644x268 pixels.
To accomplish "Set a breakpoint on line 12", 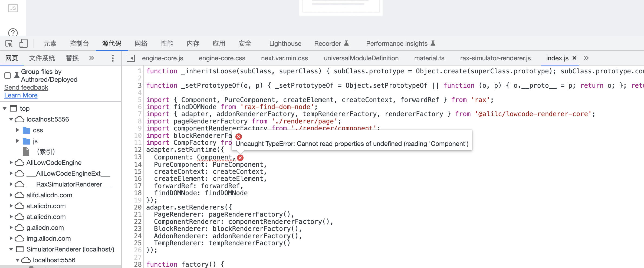I will pyautogui.click(x=137, y=150).
